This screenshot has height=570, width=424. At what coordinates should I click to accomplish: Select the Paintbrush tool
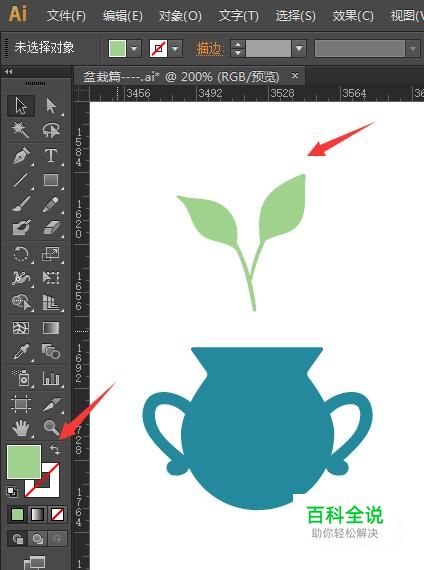click(21, 204)
